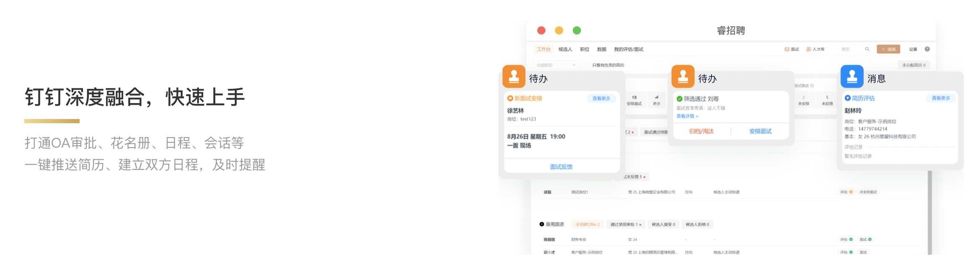Click the 更多 chart icon tile
This screenshot has height=280, width=980.
(x=657, y=100)
